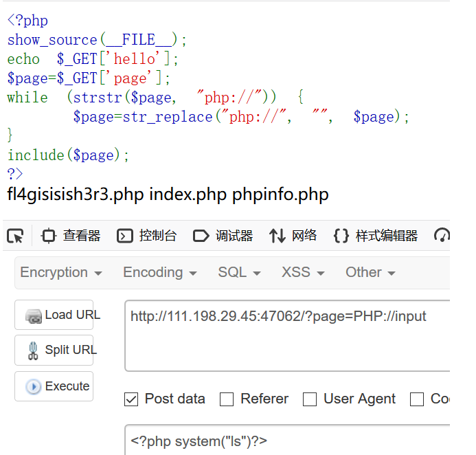The height and width of the screenshot is (455, 476).
Task: Expand the XSS dropdown menu
Action: point(303,272)
